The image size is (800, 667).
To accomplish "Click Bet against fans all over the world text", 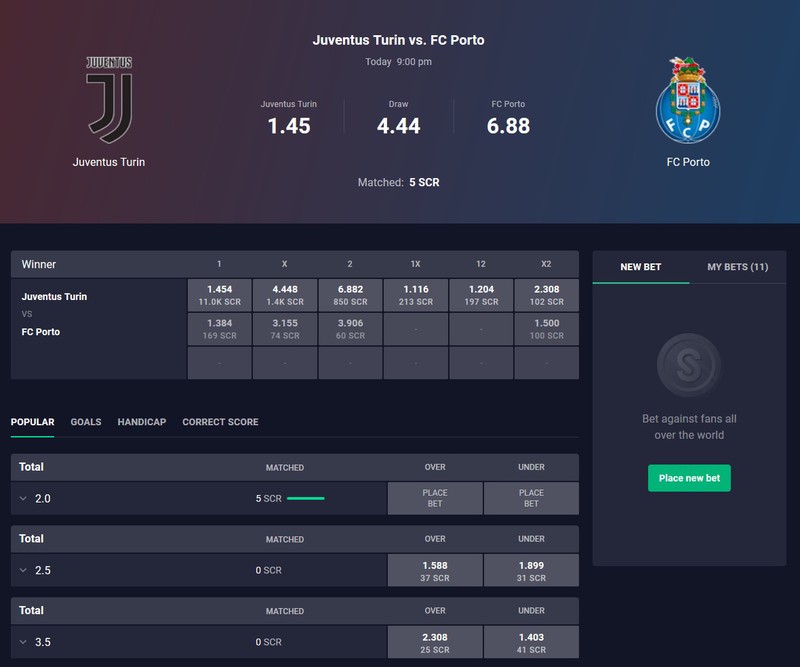I will [x=689, y=427].
